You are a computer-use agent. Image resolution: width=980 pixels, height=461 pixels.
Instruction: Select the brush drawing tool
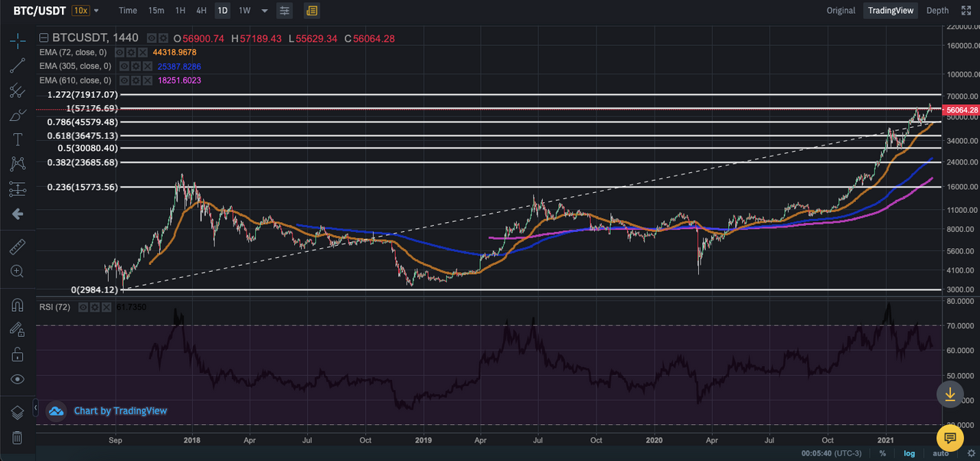(18, 115)
